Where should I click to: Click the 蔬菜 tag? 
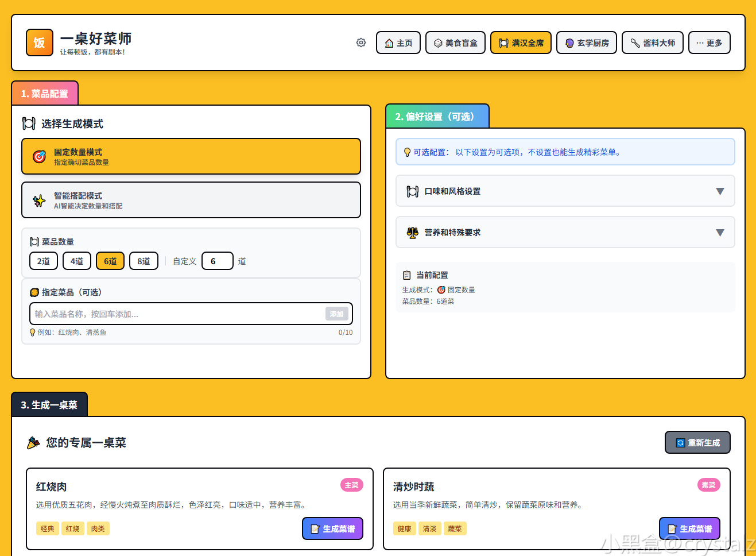pyautogui.click(x=455, y=528)
